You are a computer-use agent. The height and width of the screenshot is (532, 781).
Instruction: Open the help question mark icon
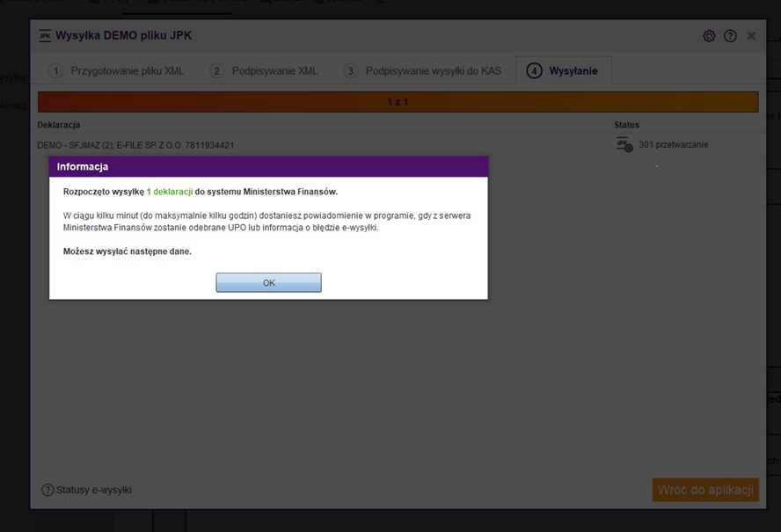coord(730,36)
